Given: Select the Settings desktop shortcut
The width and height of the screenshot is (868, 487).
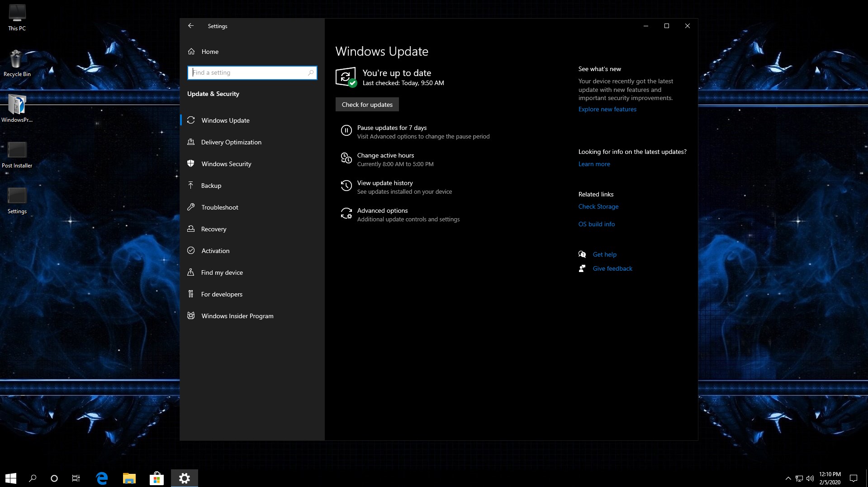Looking at the screenshot, I should tap(17, 201).
